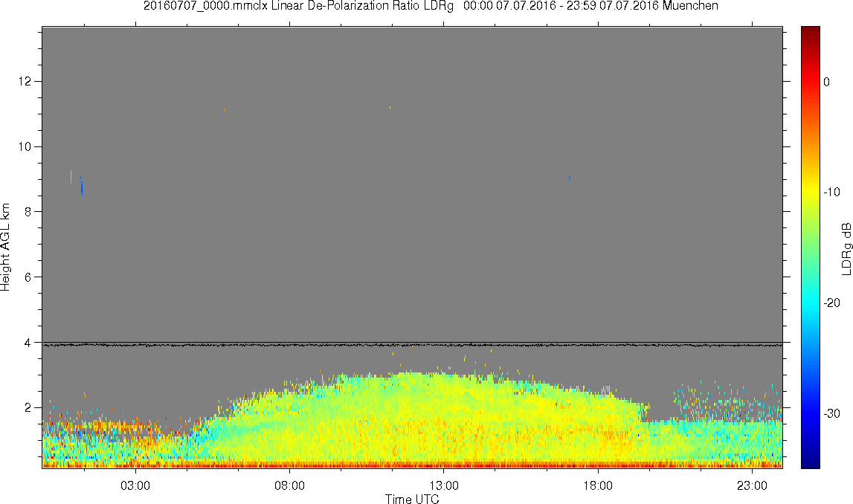Click the plot title text '20160707_0000.mmclx'
Screen dimensions: 853x504
click(x=205, y=6)
